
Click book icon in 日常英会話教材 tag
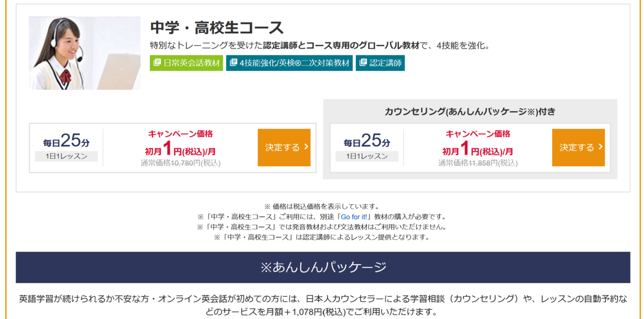(x=157, y=63)
